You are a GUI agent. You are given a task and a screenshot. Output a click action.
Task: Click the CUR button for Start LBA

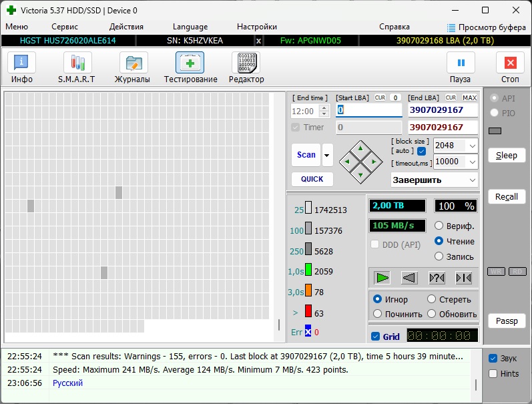pos(380,97)
